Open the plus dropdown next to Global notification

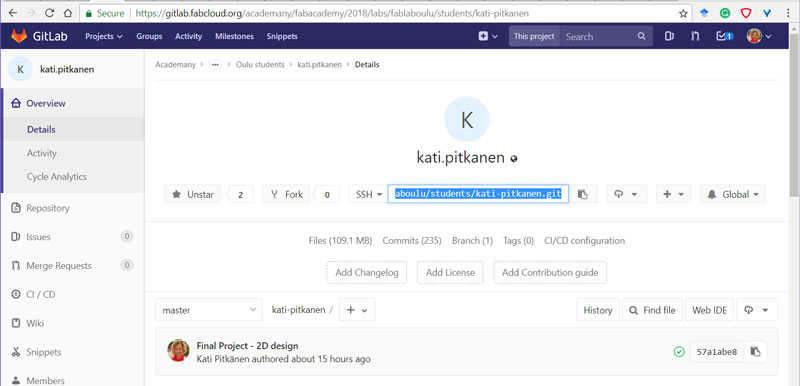tap(673, 194)
